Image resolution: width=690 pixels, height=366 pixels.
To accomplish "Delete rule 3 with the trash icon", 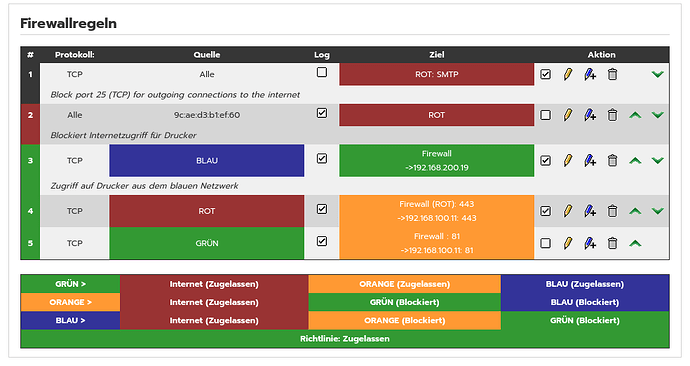I will click(612, 161).
